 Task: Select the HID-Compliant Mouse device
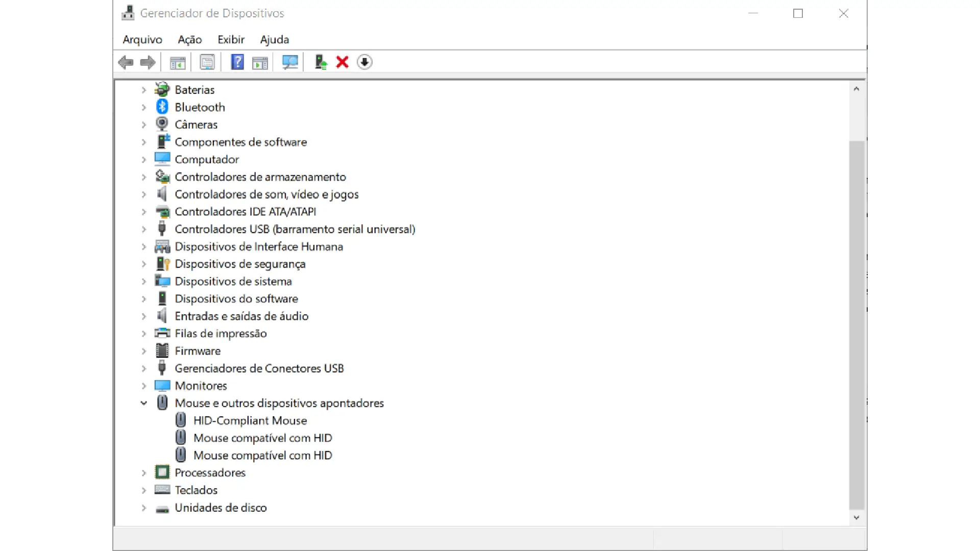pyautogui.click(x=250, y=420)
